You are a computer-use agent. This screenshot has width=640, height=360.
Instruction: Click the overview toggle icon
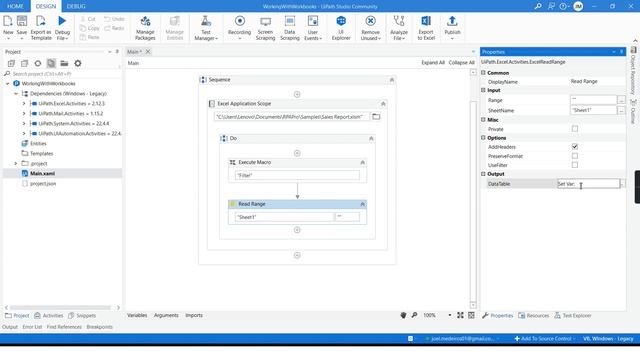coord(471,315)
